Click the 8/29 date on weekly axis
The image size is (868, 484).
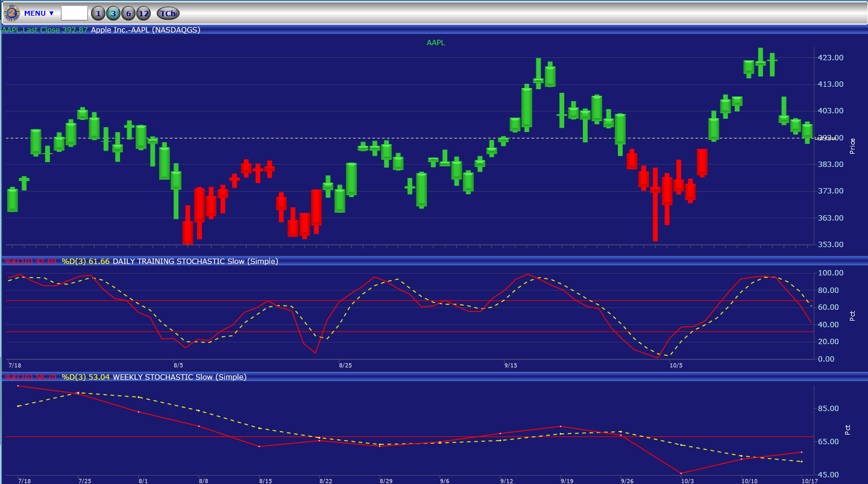pos(386,480)
